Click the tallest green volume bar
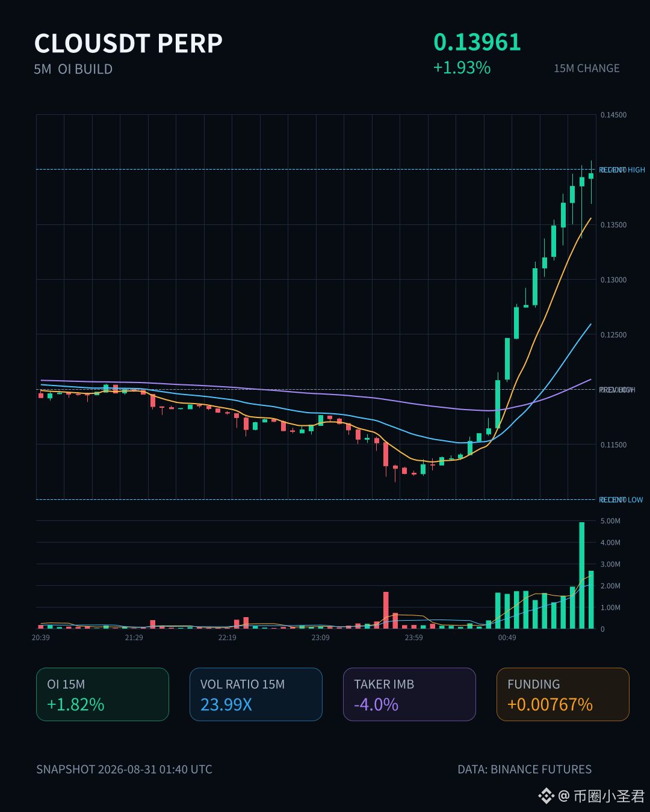This screenshot has height=812, width=650. tap(582, 576)
